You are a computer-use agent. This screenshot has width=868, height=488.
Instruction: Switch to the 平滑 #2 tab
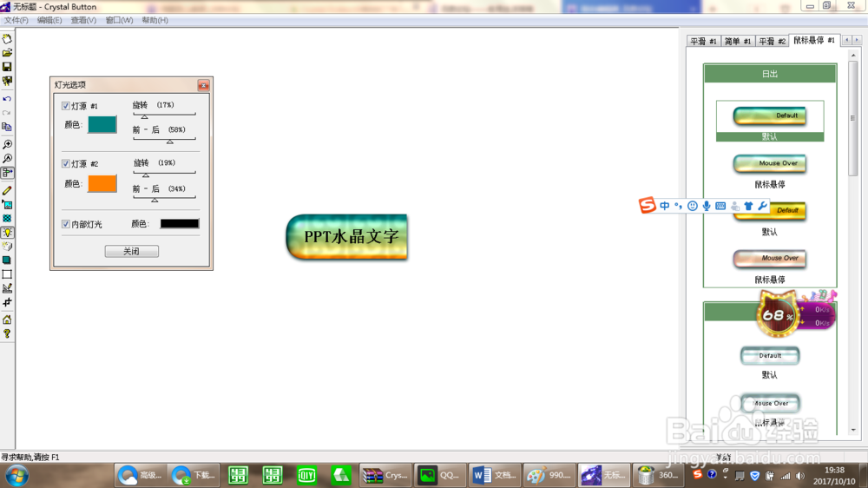[x=772, y=42]
